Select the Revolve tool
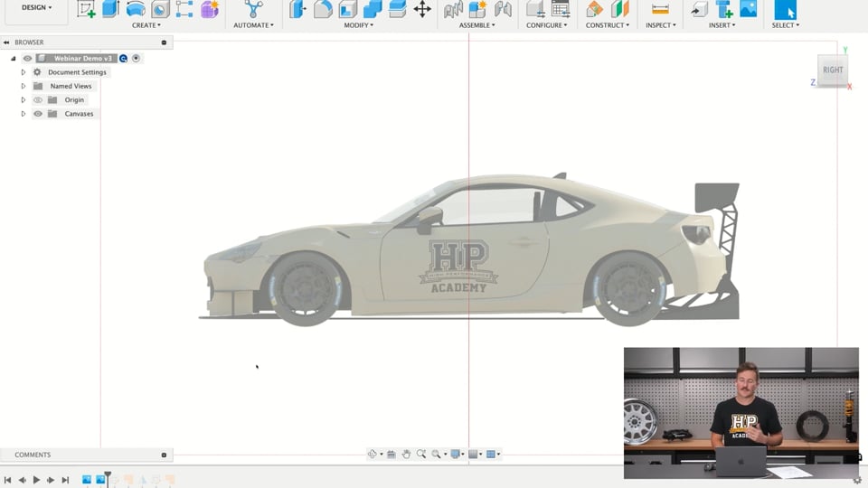Image resolution: width=868 pixels, height=488 pixels. tap(136, 9)
